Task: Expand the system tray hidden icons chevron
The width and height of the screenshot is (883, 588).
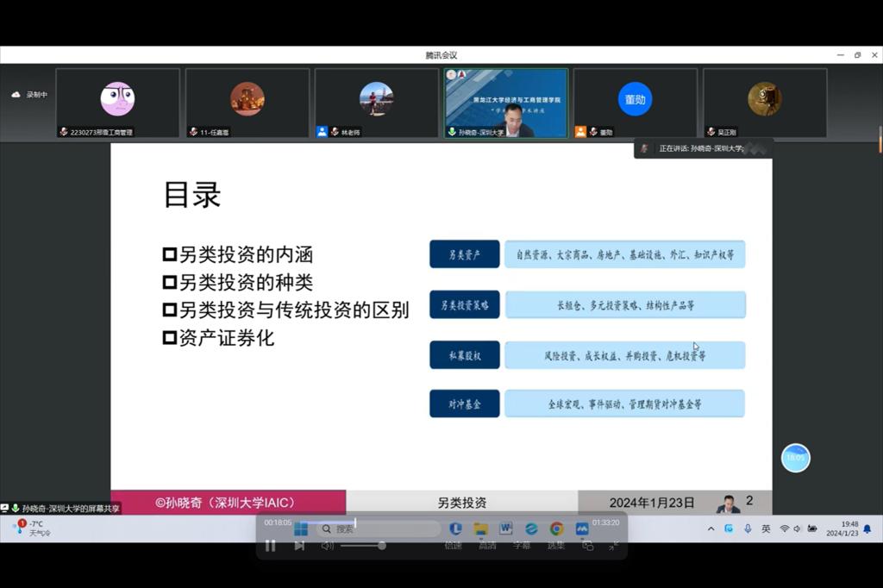Action: (x=711, y=529)
